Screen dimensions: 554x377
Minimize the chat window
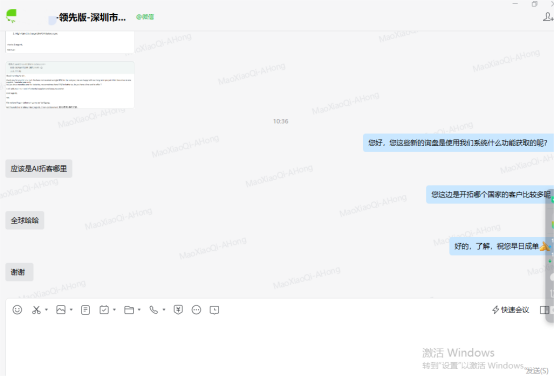coord(515,4)
